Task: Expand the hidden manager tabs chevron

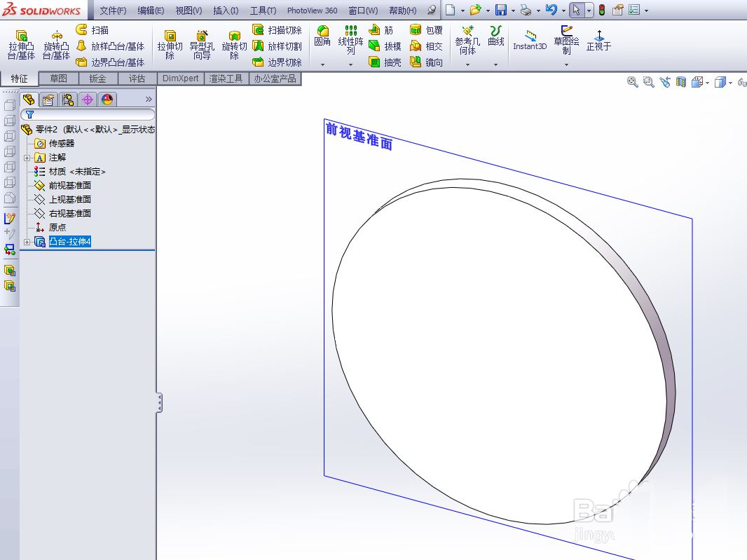Action: (149, 99)
